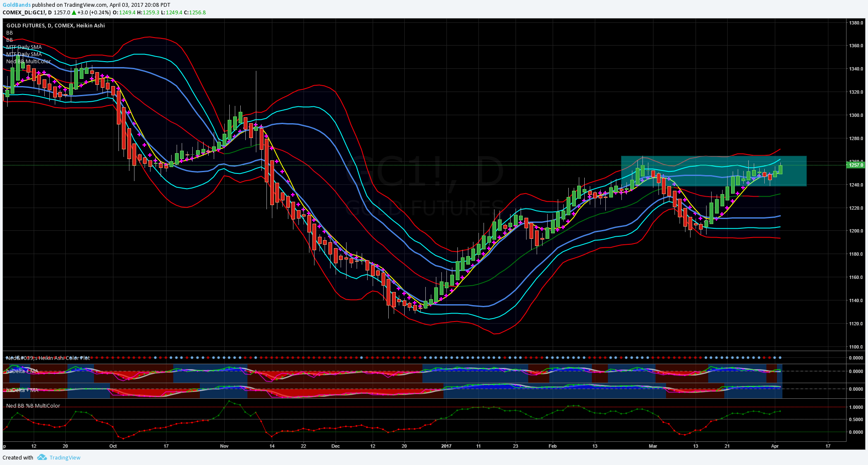Click the Nov label on time axis
Image resolution: width=868 pixels, height=465 pixels.
tap(224, 446)
